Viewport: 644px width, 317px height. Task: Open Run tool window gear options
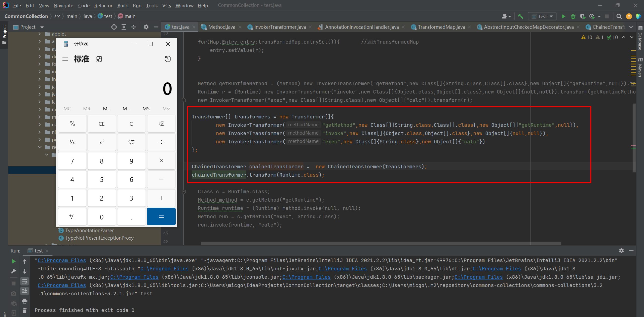pos(621,251)
